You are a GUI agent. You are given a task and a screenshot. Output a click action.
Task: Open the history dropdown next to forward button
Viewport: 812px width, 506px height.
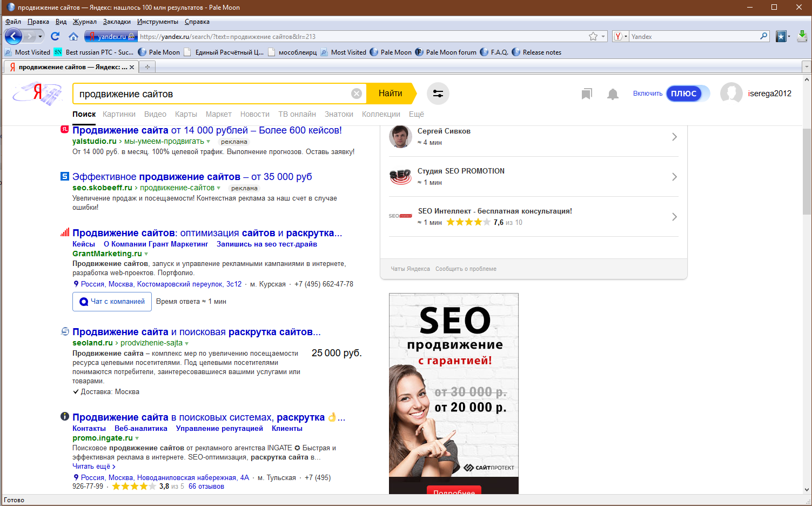click(40, 36)
